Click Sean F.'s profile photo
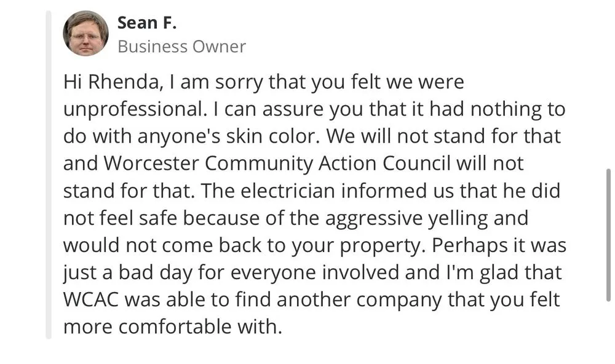615x364 pixels. click(x=85, y=33)
